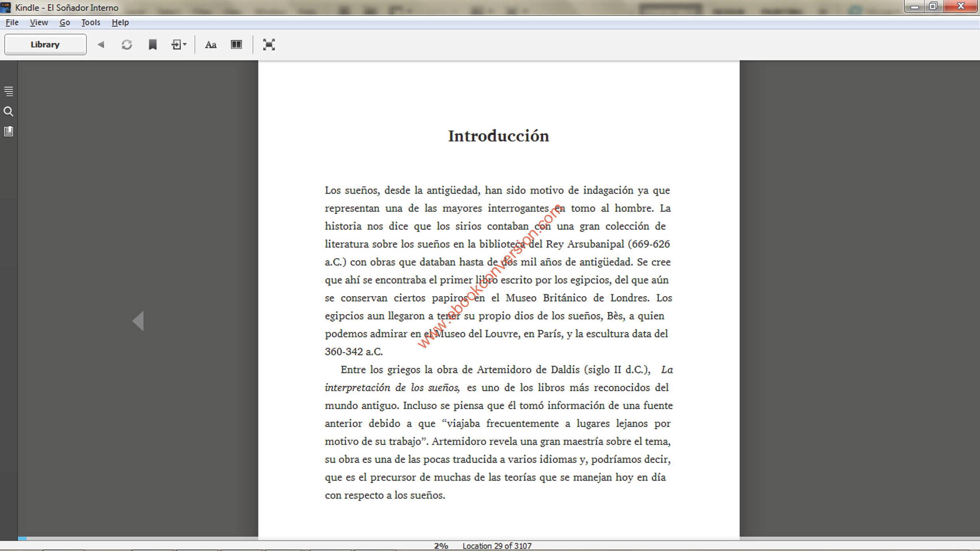Toggle the multi-column view icon
Viewport: 980px width, 551px height.
pos(236,44)
